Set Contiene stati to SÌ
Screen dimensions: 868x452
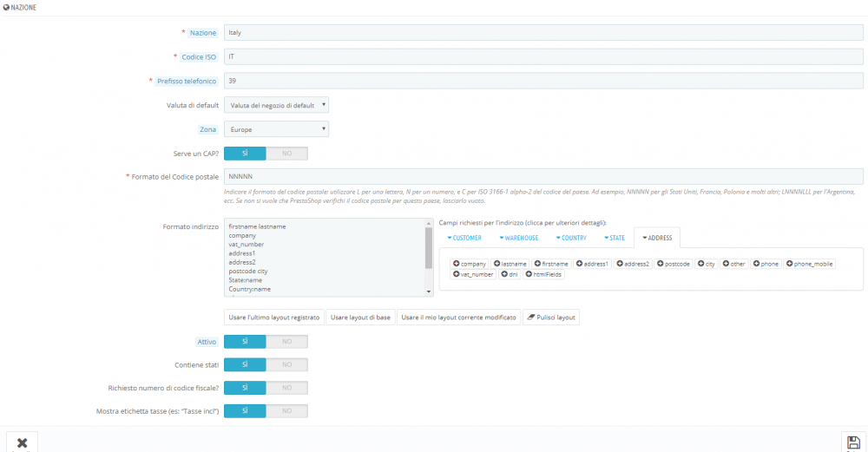245,364
